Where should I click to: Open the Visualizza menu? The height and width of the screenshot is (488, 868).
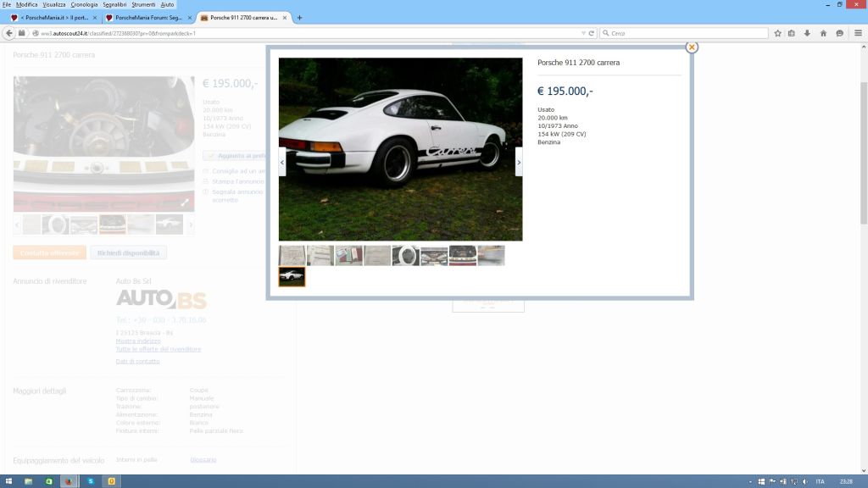click(53, 4)
